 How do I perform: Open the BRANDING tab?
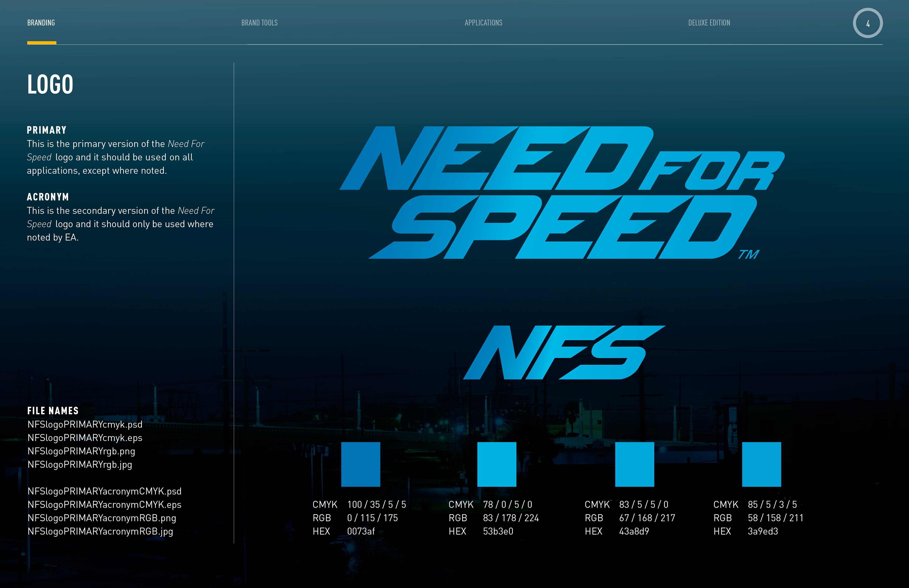pyautogui.click(x=41, y=23)
